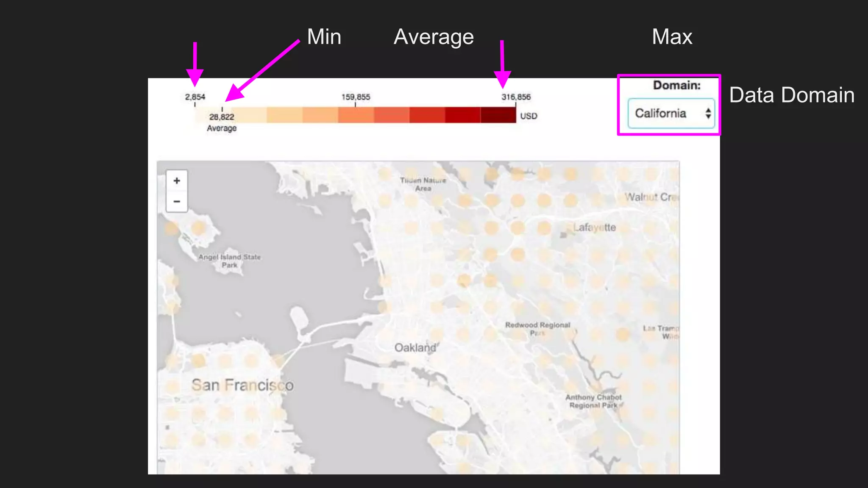The height and width of the screenshot is (488, 868).
Task: Click the 28,822 average value label
Action: click(222, 117)
